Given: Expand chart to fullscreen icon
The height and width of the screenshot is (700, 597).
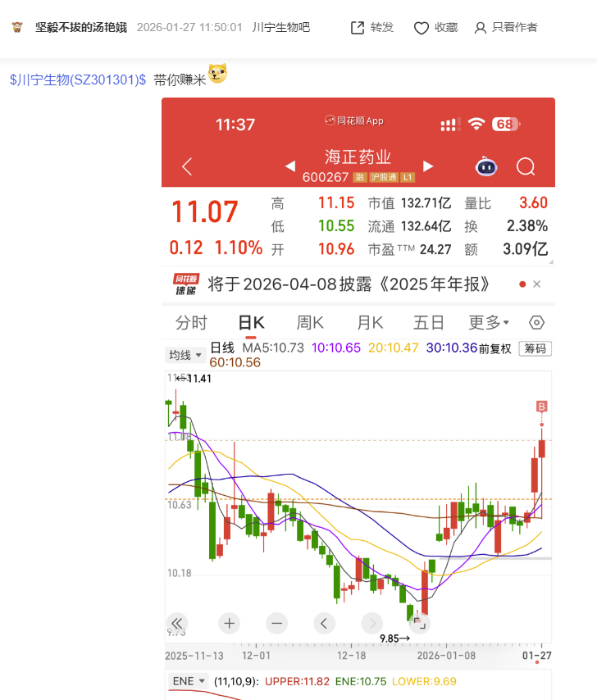Looking at the screenshot, I should [420, 623].
